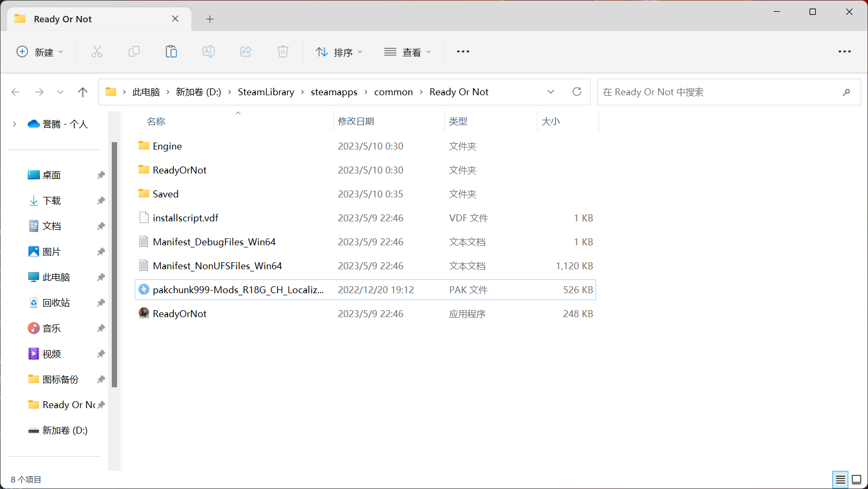Click the search box for Ready Or Not
The height and width of the screenshot is (489, 868).
(729, 92)
